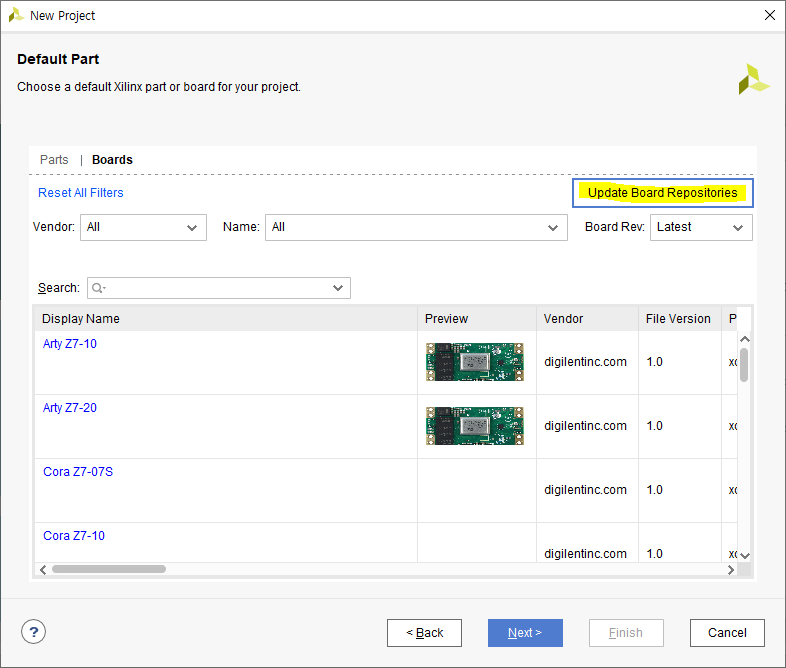Image resolution: width=786 pixels, height=668 pixels.
Task: Open the Board Rev dropdown
Action: pos(701,228)
